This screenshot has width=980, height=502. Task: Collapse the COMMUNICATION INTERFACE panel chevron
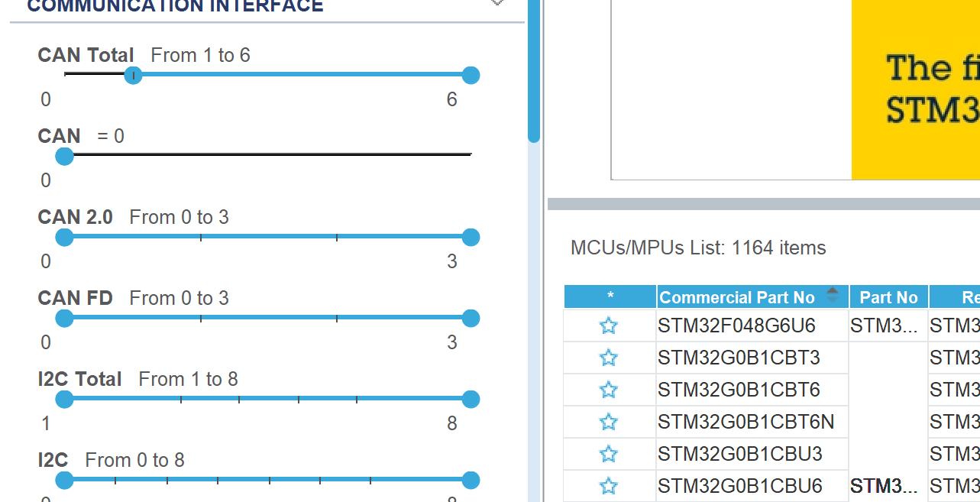[x=497, y=4]
